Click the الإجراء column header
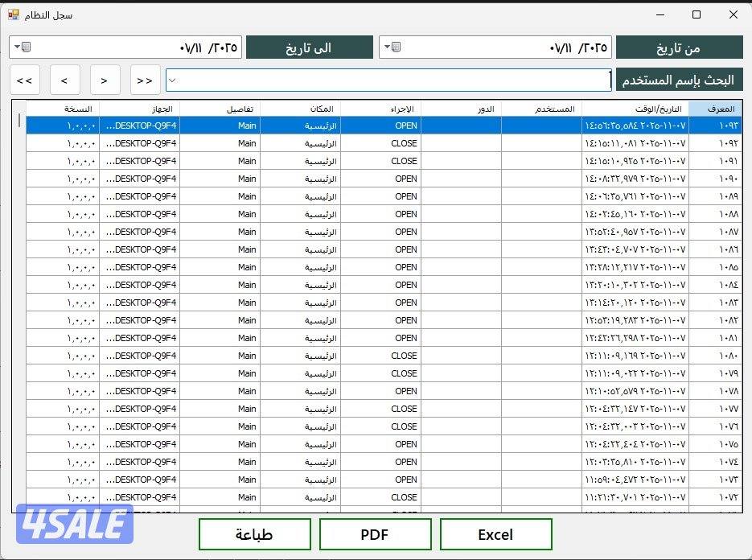Image resolution: width=752 pixels, height=560 pixels. (380, 109)
